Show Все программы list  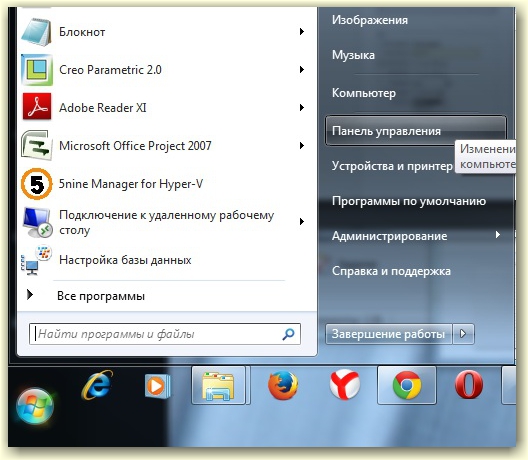pos(100,296)
